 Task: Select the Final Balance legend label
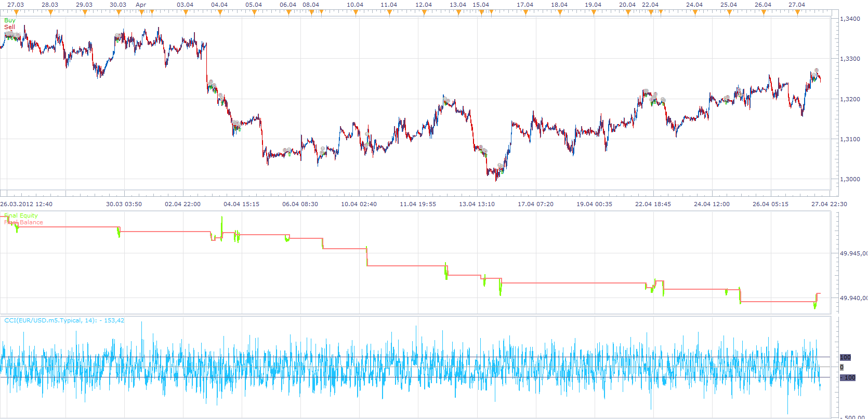coord(23,222)
